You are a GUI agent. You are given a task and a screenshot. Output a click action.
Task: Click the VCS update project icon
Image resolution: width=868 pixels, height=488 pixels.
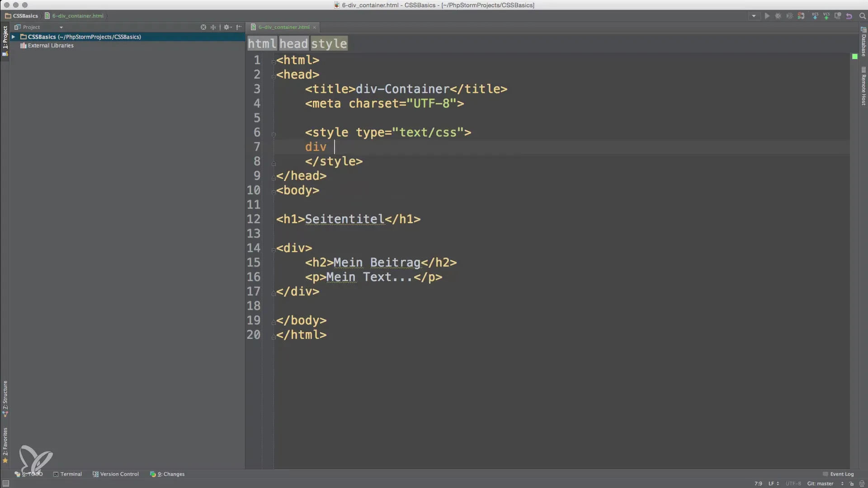pos(815,16)
